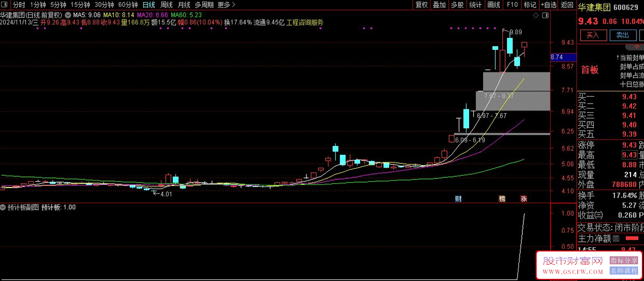
Task: Click the MA10: 8.14 indicator label
Action: [x=119, y=16]
